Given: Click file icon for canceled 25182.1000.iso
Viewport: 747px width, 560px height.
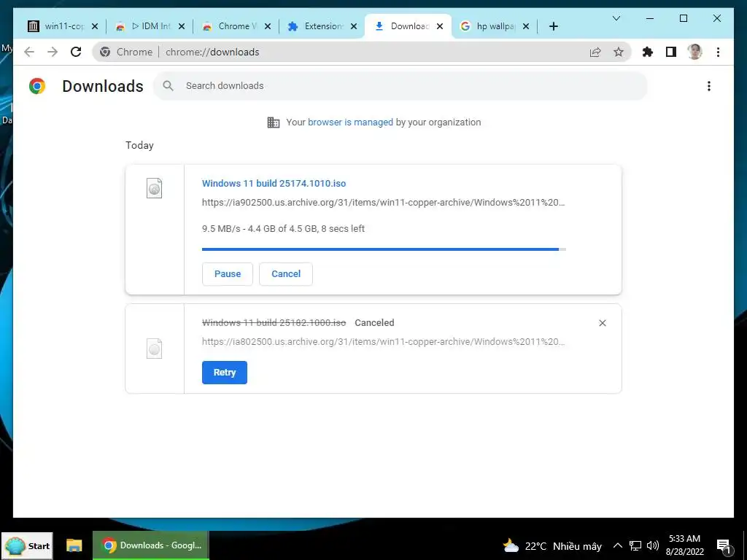Looking at the screenshot, I should [x=155, y=349].
